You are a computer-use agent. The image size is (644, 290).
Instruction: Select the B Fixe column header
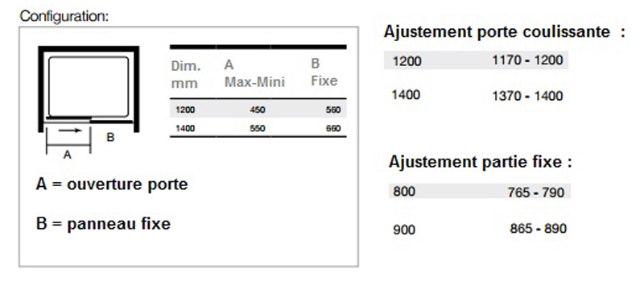(324, 72)
